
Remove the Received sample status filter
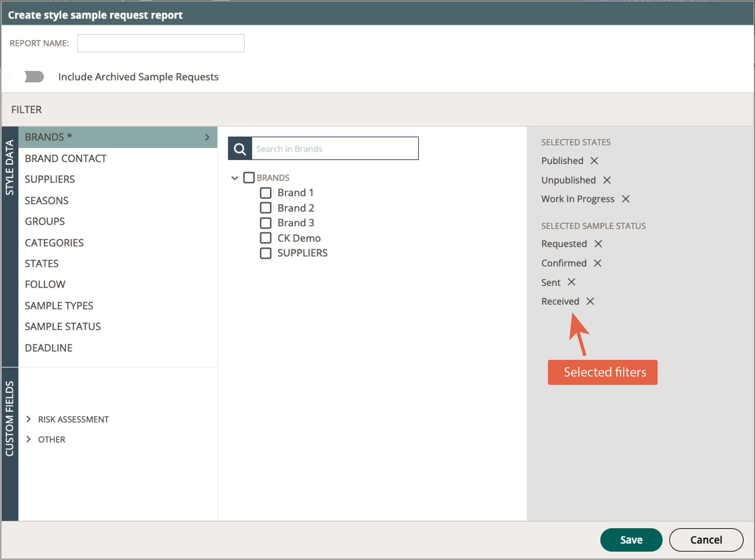pyautogui.click(x=590, y=301)
